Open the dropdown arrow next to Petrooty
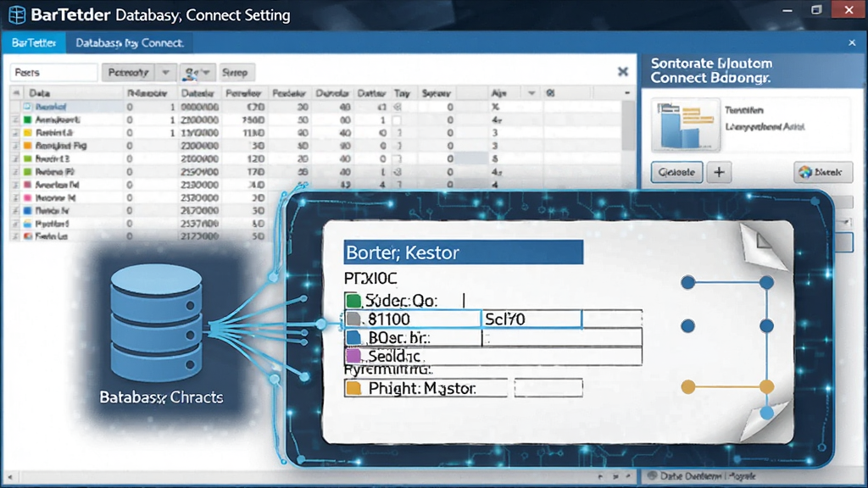 point(165,73)
